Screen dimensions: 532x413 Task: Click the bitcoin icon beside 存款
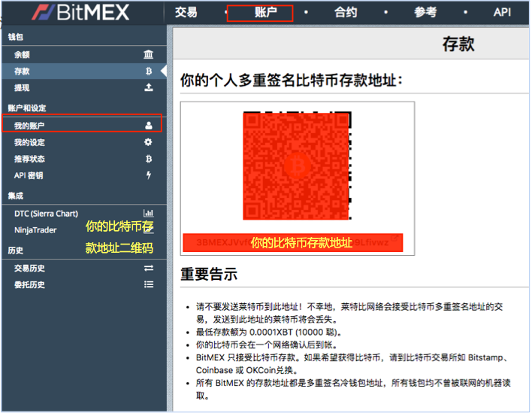[149, 71]
